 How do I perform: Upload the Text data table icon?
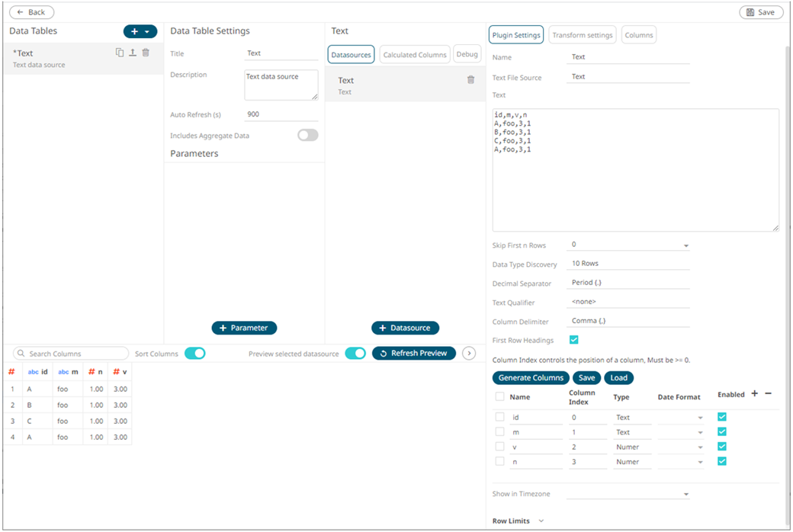click(133, 53)
